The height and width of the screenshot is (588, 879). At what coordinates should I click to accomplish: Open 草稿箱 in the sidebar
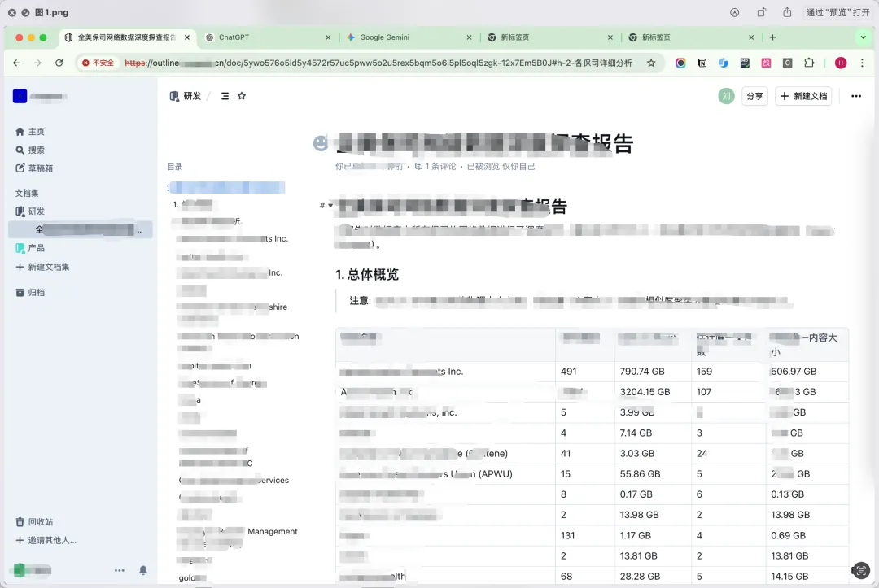point(41,168)
